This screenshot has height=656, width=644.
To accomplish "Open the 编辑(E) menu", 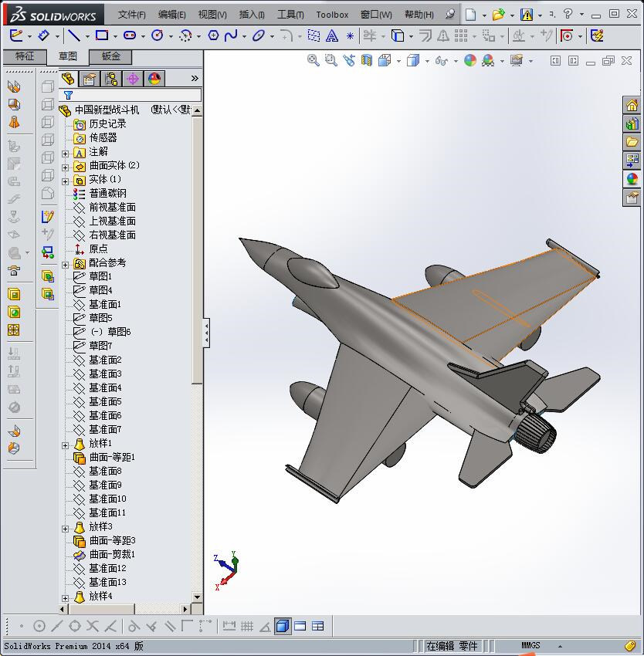I will (x=172, y=15).
